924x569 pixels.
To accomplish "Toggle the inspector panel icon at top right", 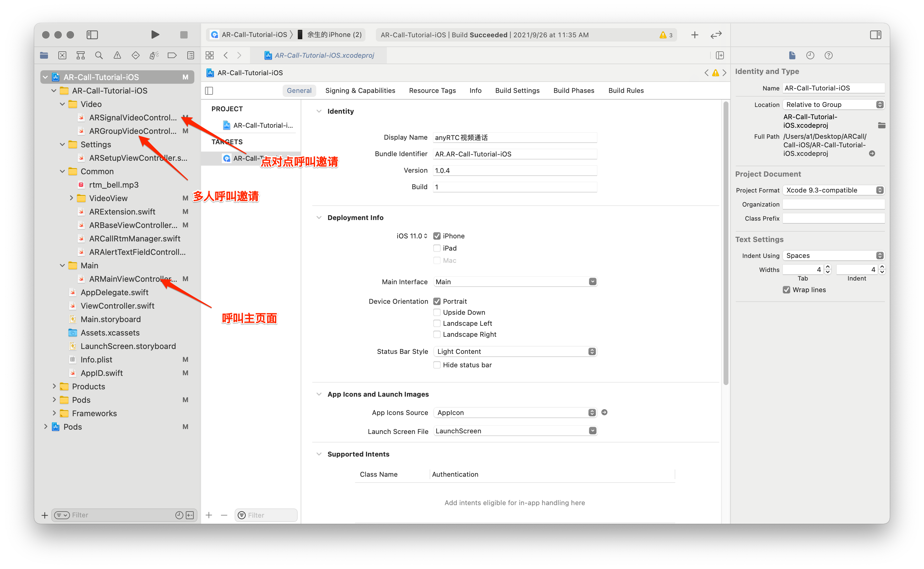I will (x=875, y=35).
